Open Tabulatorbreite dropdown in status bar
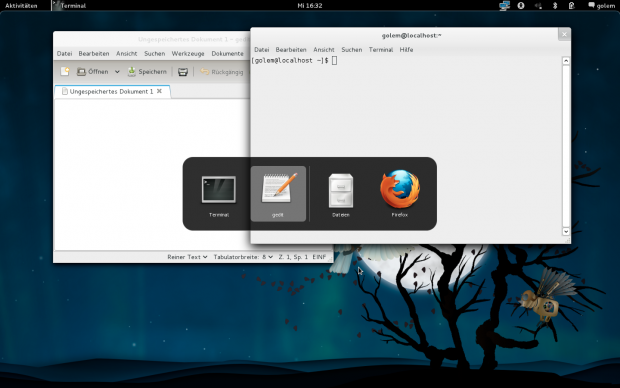This screenshot has width=620, height=388. [243, 257]
